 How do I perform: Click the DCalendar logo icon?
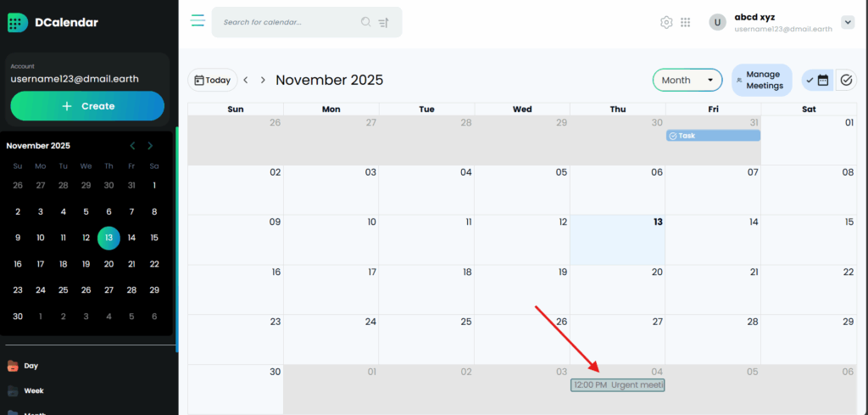[17, 23]
